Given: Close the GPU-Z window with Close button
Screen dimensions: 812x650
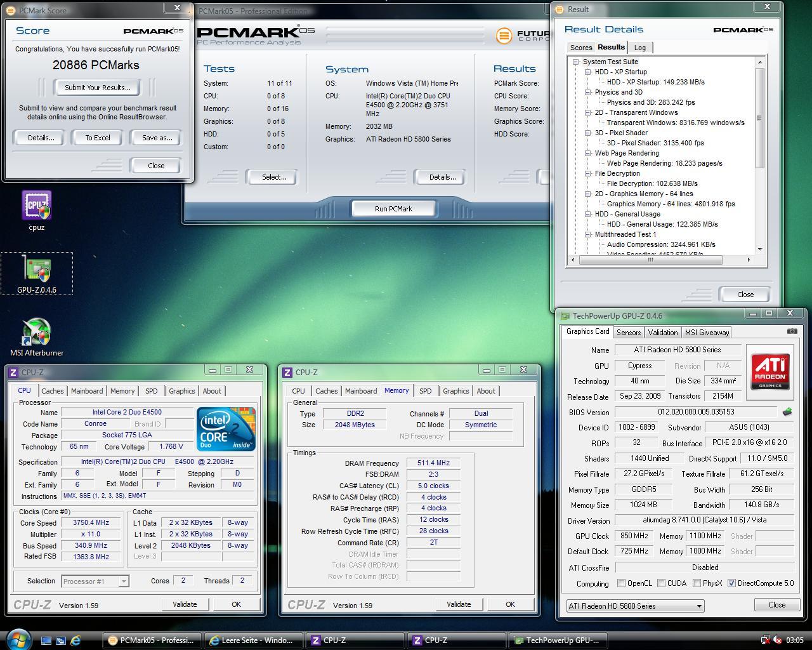Looking at the screenshot, I should click(777, 605).
